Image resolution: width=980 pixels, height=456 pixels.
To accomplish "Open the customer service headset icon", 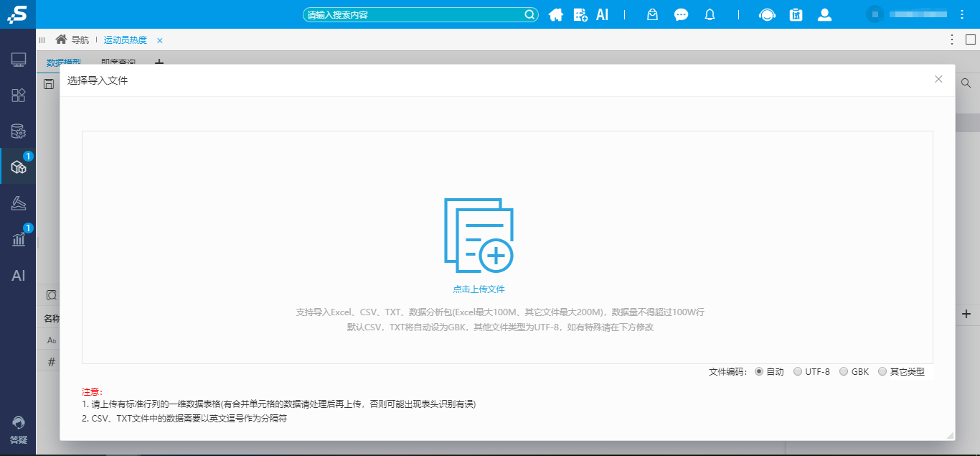I will [x=767, y=14].
